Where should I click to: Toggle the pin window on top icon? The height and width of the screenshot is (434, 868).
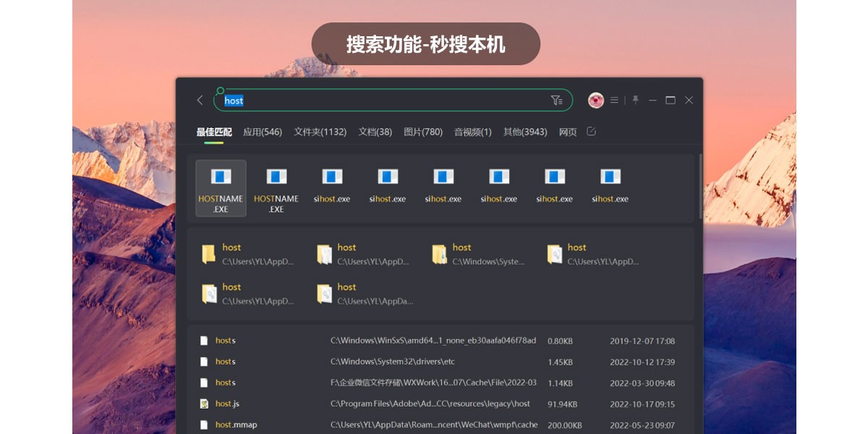click(635, 100)
